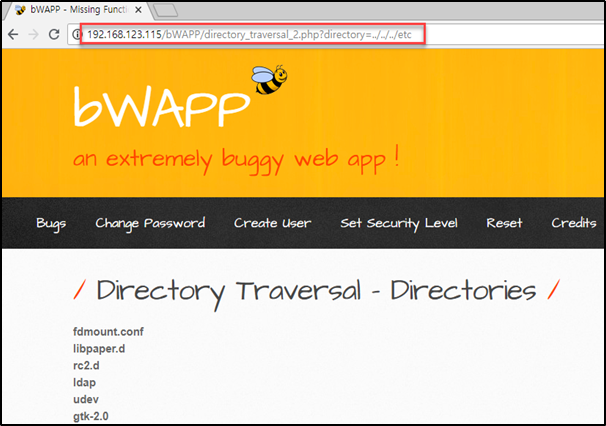606x426 pixels.
Task: Click Reset in navigation bar
Action: [x=504, y=223]
